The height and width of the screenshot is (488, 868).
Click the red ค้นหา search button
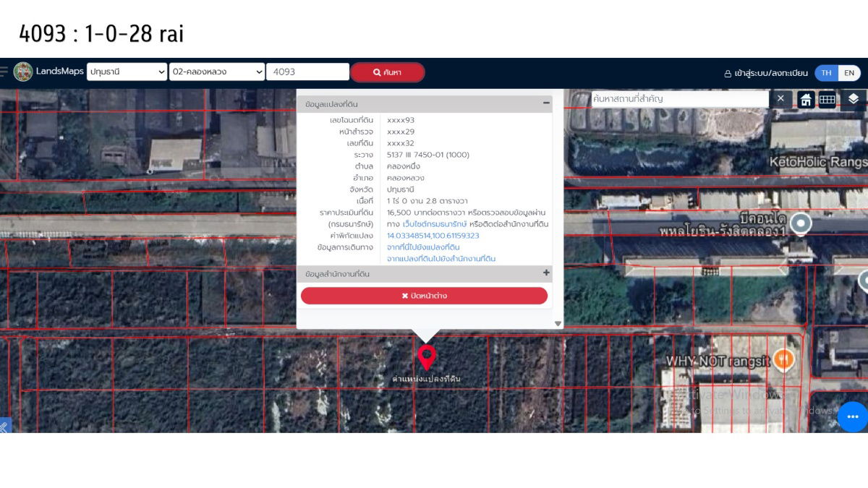(388, 72)
